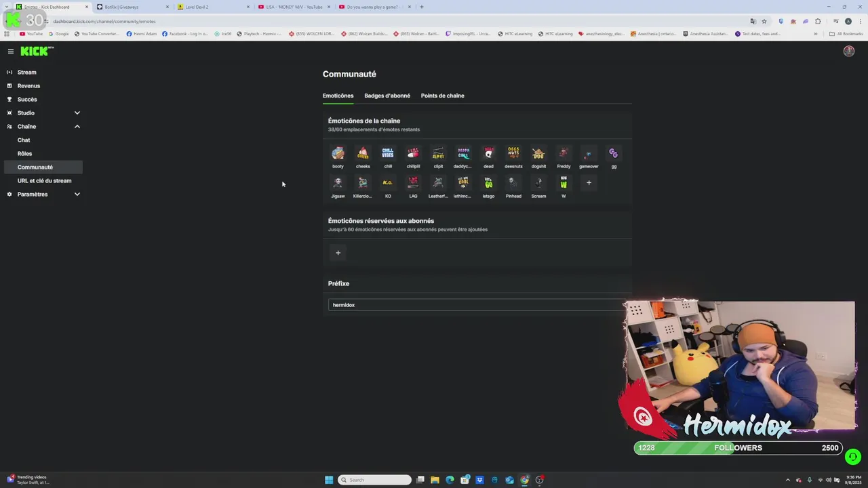Image resolution: width=868 pixels, height=488 pixels.
Task: Open Windows Start menu
Action: click(x=329, y=480)
